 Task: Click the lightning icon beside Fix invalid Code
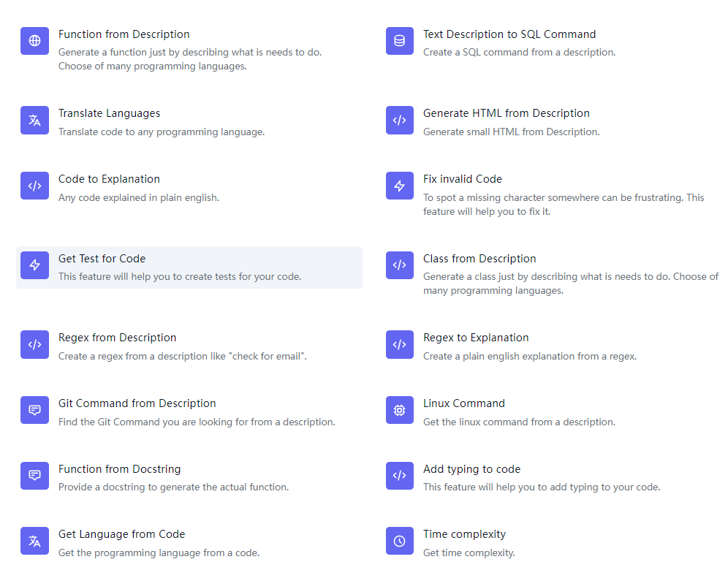pyautogui.click(x=399, y=186)
